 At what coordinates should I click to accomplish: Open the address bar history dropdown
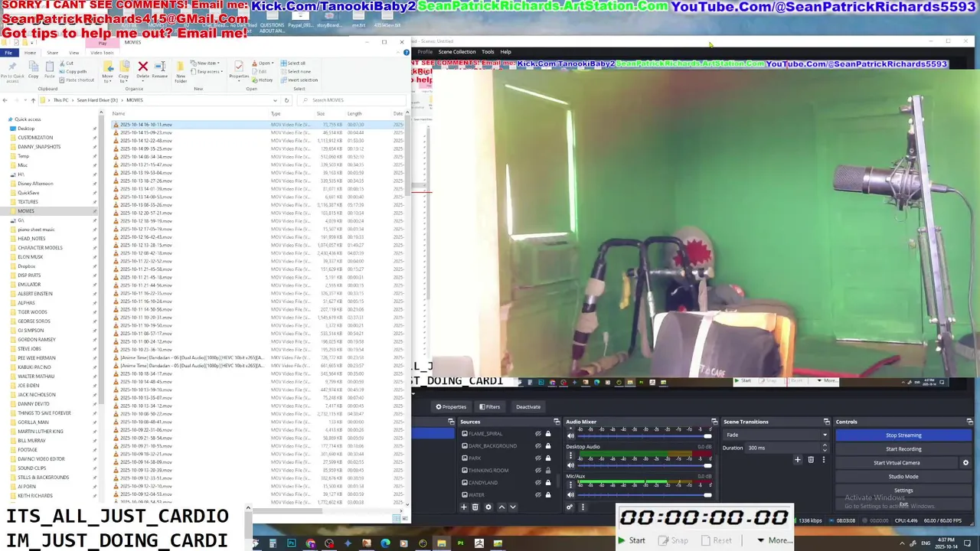pyautogui.click(x=275, y=100)
